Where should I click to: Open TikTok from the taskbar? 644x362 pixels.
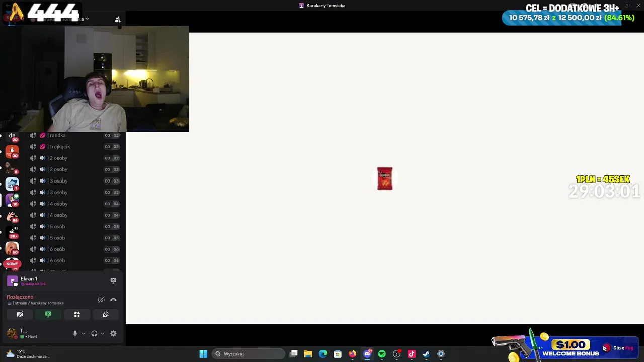click(412, 354)
